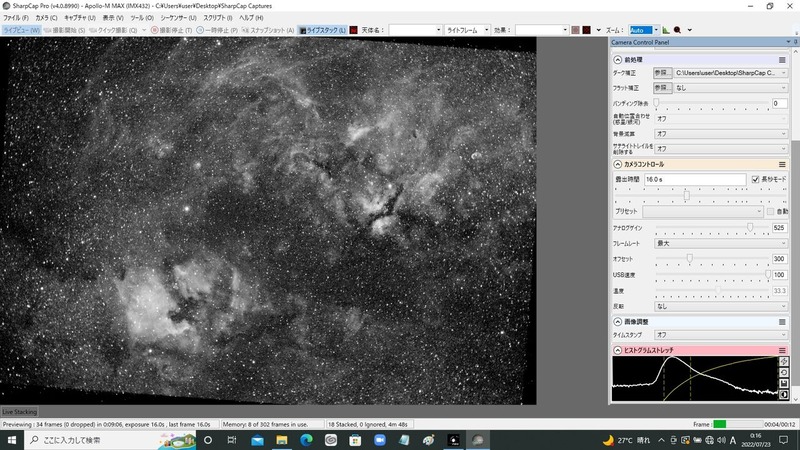Click the スナップショット (A) toolbar button
The height and width of the screenshot is (450, 800).
coord(268,30)
